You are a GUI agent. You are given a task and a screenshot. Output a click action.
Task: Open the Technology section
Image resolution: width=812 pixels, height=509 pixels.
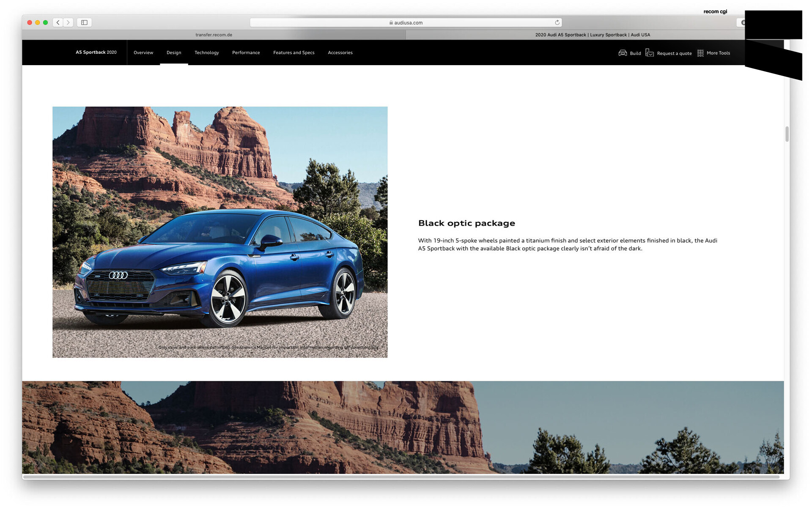pyautogui.click(x=206, y=52)
